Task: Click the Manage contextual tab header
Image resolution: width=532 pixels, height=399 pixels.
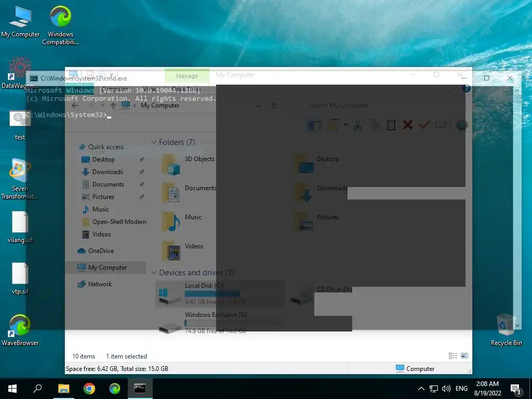Action: tap(187, 76)
